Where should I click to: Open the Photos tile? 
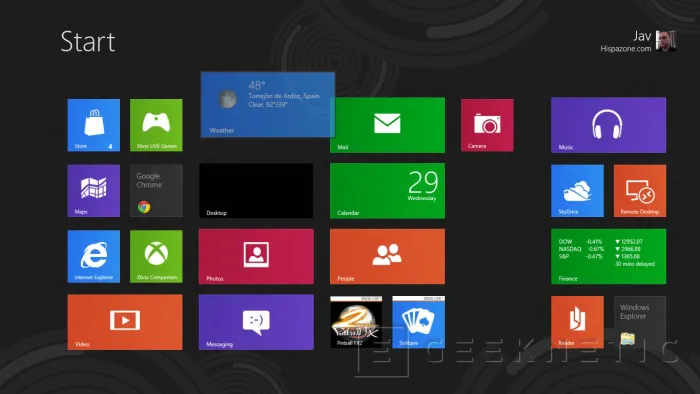pos(256,256)
